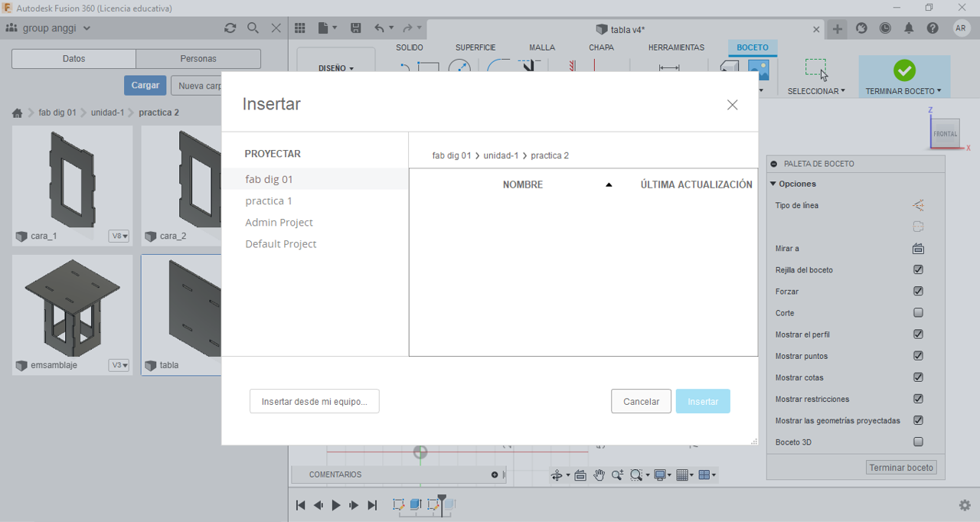The width and height of the screenshot is (980, 522).
Task: Open search in data panel
Action: pos(253,28)
